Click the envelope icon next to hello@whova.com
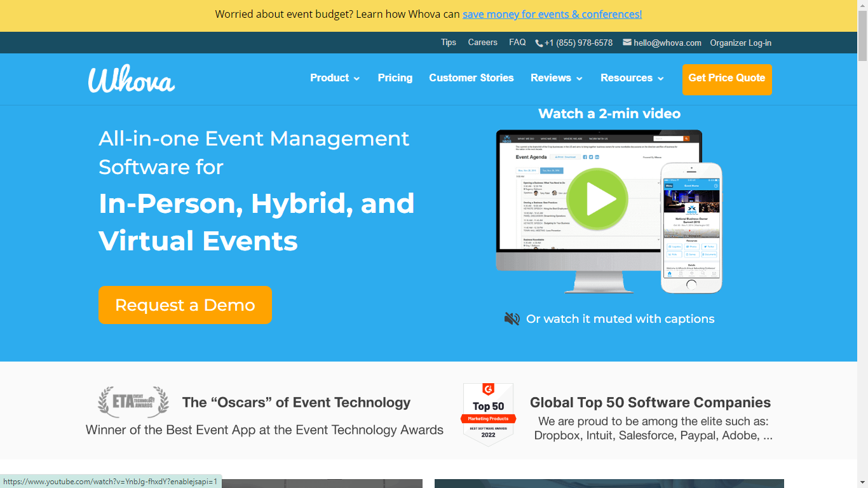Image resolution: width=868 pixels, height=488 pixels. pyautogui.click(x=627, y=43)
